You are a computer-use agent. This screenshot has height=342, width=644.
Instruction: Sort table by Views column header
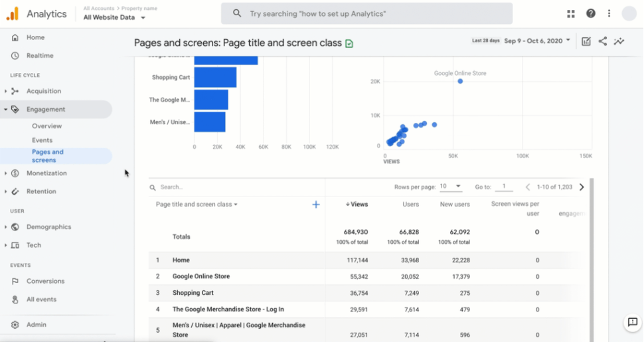(357, 205)
